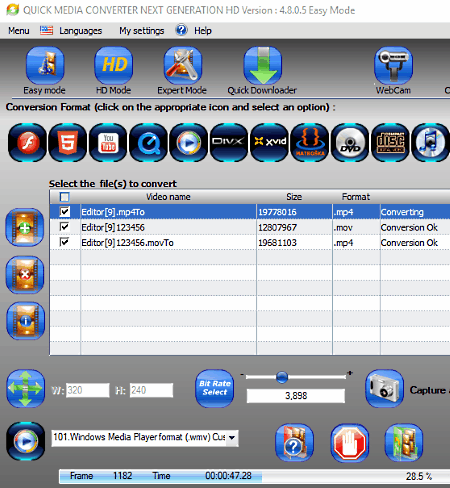Open the Languages menu
Viewport: 450px width, 488px height.
pos(81,31)
